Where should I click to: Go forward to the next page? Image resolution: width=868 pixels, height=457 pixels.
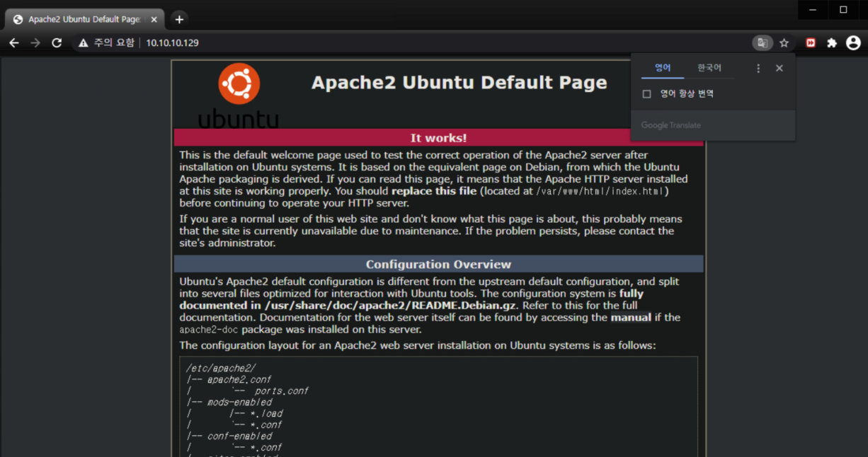coord(35,43)
